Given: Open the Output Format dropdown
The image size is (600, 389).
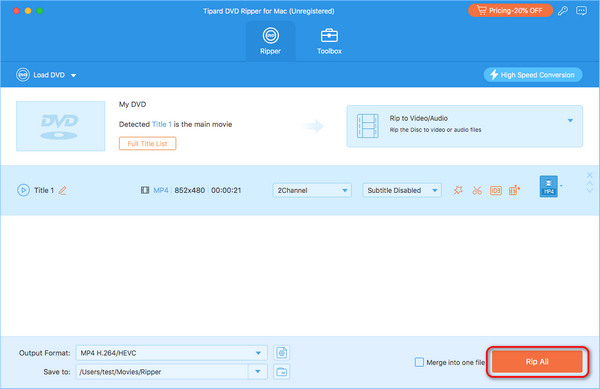Looking at the screenshot, I should [x=171, y=353].
